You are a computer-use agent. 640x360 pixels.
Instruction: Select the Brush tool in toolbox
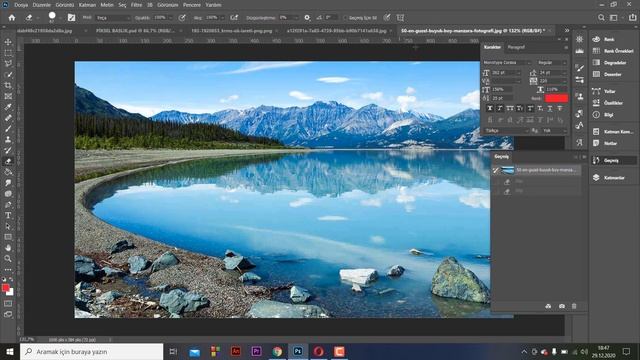tap(8, 129)
